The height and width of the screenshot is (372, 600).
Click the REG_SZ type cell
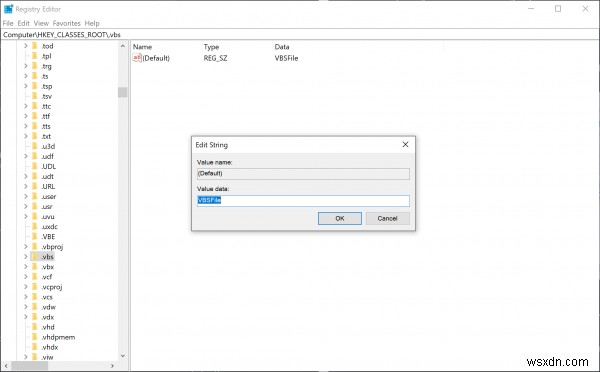coord(215,58)
